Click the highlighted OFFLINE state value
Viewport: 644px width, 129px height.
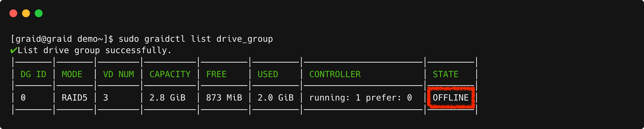click(451, 98)
